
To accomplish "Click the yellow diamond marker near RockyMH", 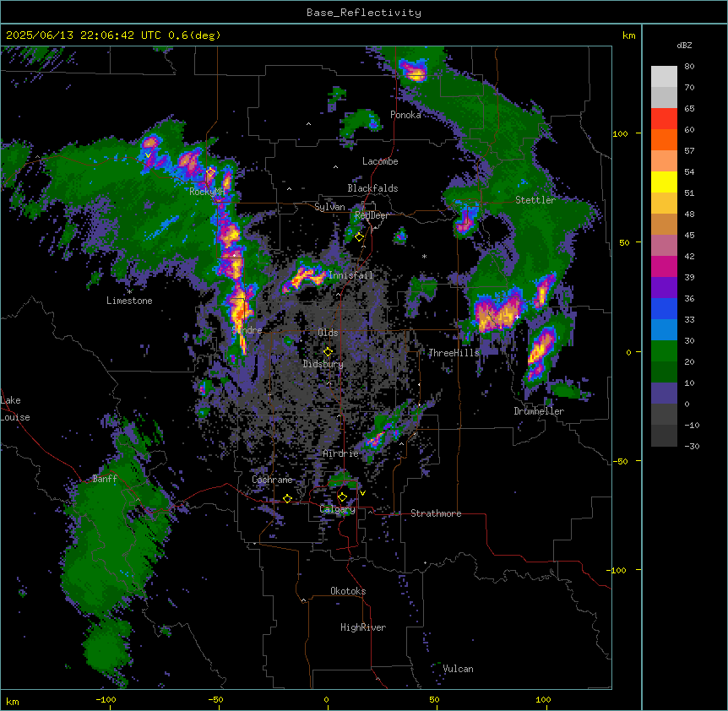I will pos(210,172).
